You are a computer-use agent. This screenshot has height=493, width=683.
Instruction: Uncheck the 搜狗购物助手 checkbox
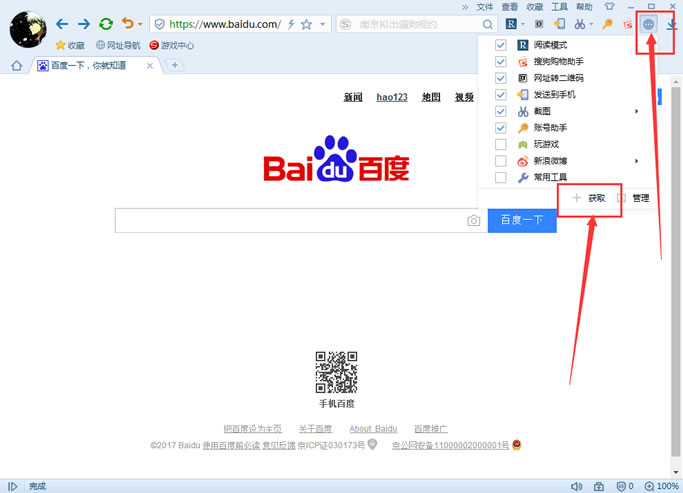[x=500, y=62]
